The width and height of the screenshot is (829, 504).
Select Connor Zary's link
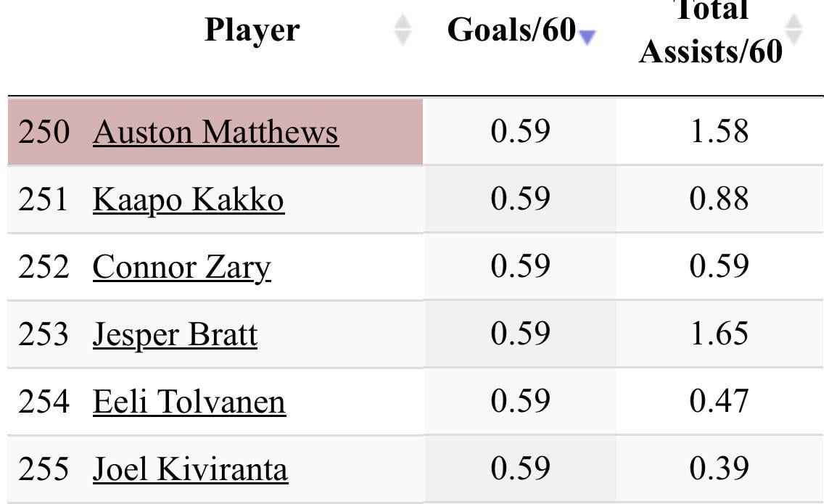(181, 267)
